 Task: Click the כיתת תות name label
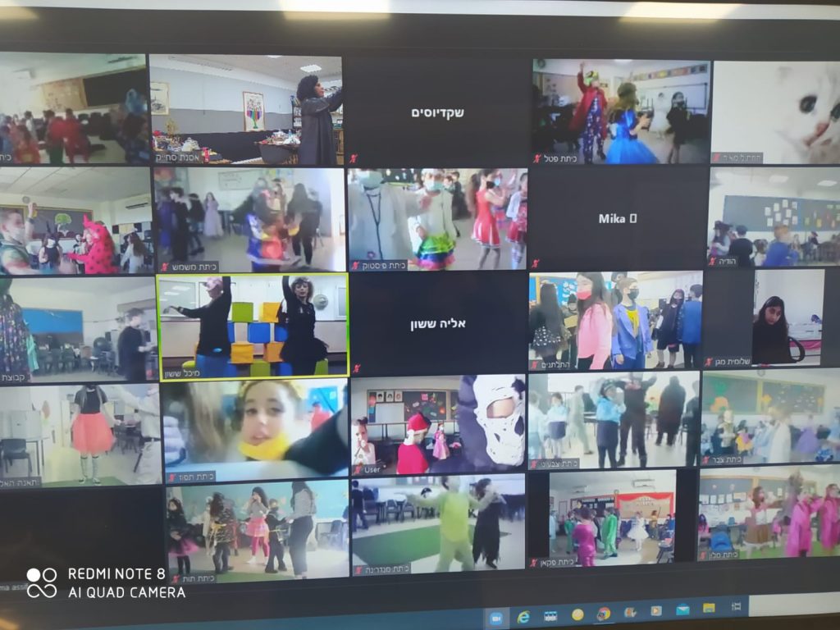click(x=199, y=578)
